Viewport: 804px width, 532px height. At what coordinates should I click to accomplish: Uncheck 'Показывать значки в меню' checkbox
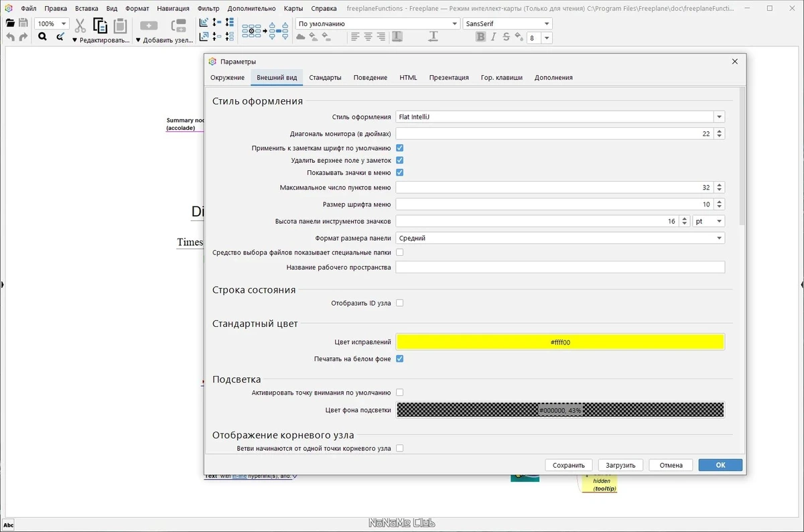399,173
